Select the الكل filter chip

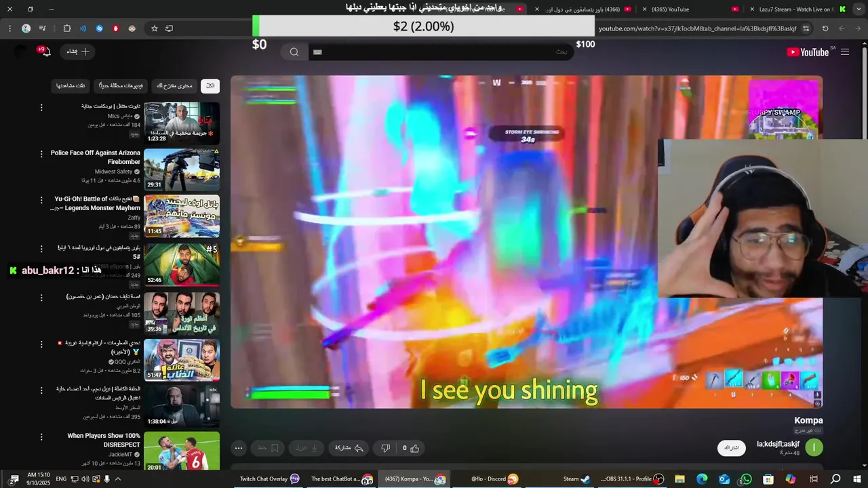[210, 85]
